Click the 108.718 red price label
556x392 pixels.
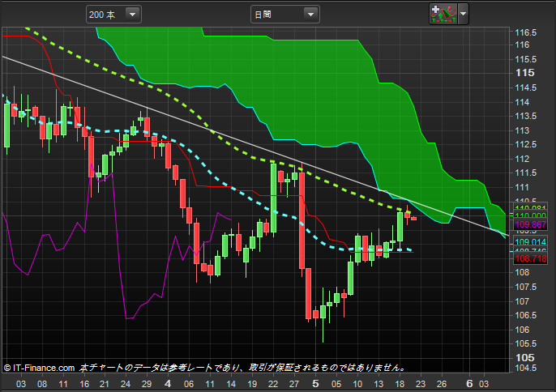[530, 258]
